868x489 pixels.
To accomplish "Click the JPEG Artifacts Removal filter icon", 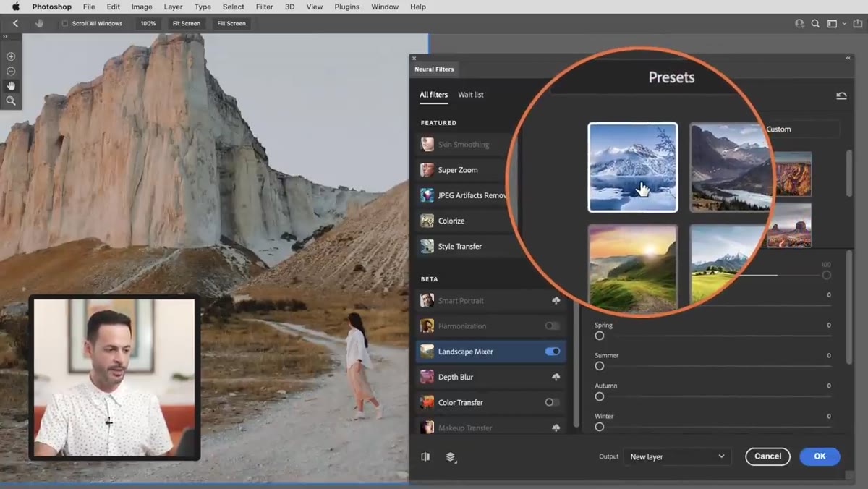I will point(427,195).
